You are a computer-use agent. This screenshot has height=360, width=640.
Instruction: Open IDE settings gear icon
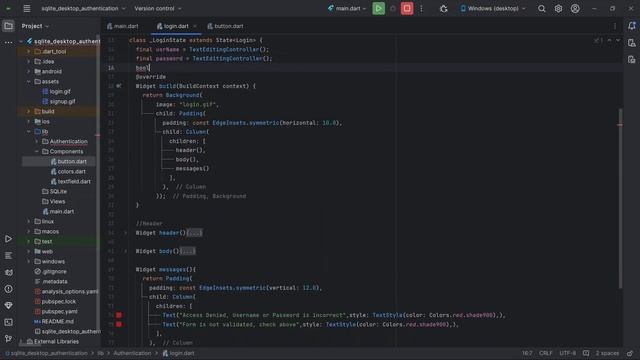point(558,9)
